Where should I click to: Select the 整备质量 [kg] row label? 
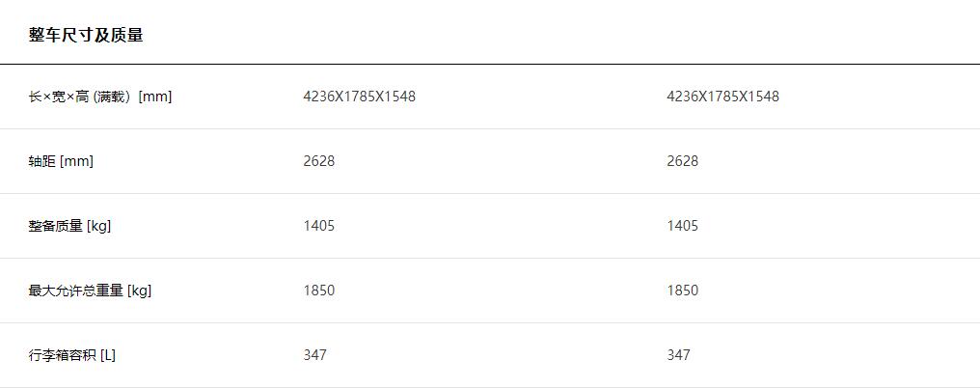(x=69, y=226)
